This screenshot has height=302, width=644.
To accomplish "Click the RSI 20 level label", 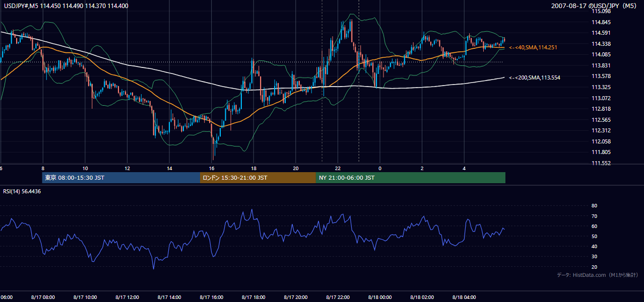I will coord(594,267).
